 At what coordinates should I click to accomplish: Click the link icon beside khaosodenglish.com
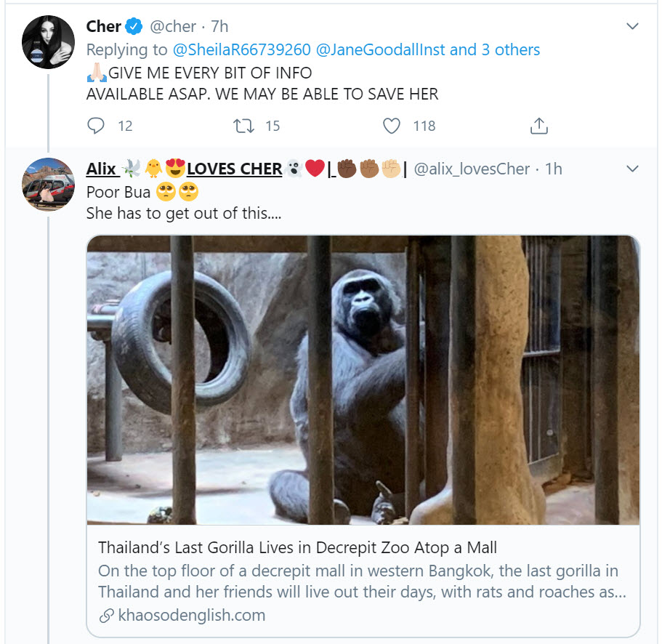106,616
